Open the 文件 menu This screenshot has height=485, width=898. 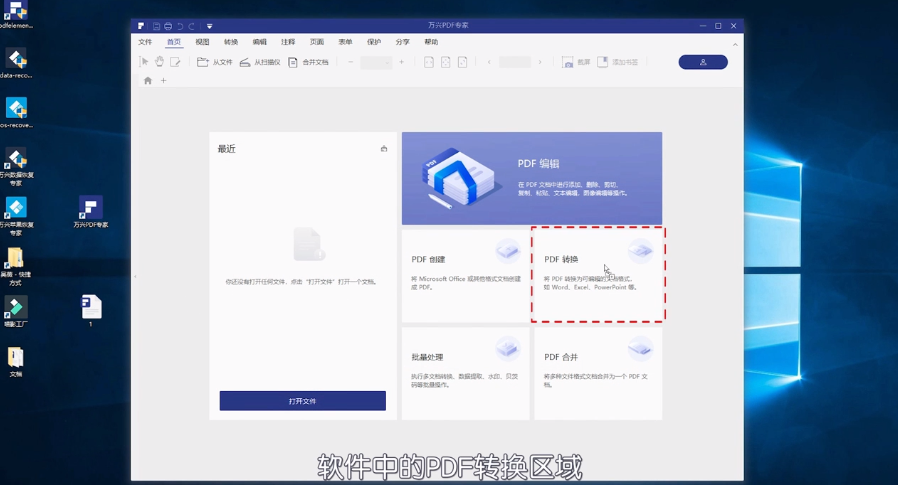145,42
